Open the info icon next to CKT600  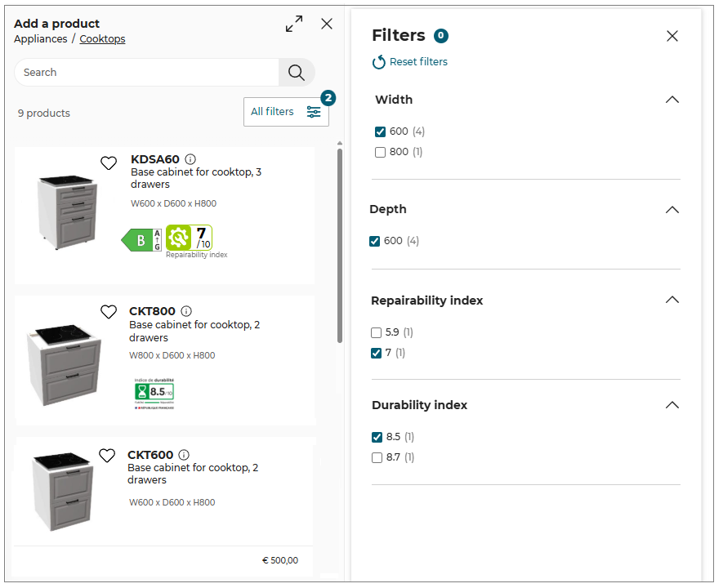point(183,455)
